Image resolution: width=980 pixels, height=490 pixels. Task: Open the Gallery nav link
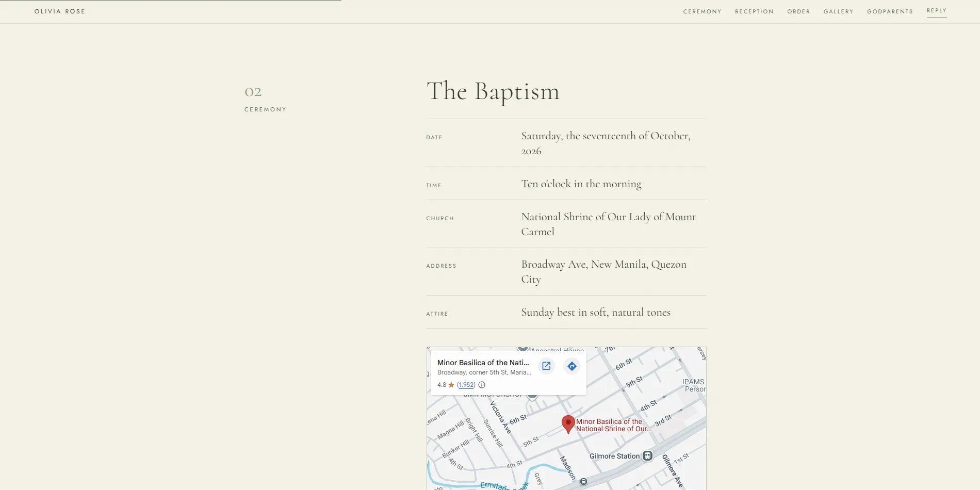coord(838,11)
